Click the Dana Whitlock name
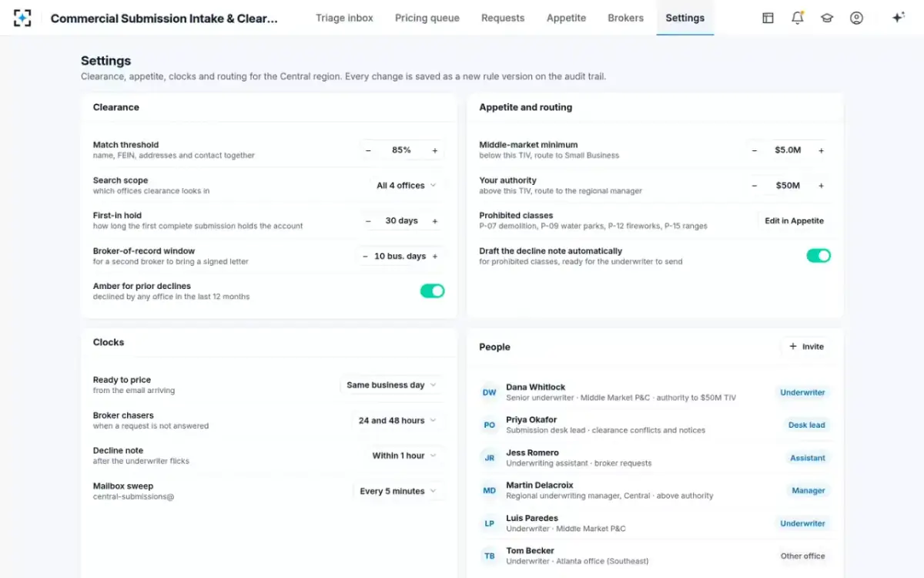This screenshot has width=924, height=578. pos(536,387)
